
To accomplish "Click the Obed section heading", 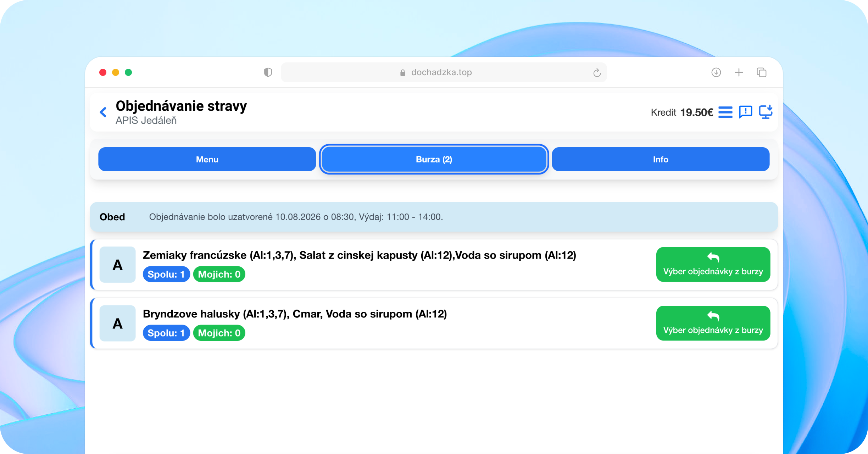I will point(112,217).
